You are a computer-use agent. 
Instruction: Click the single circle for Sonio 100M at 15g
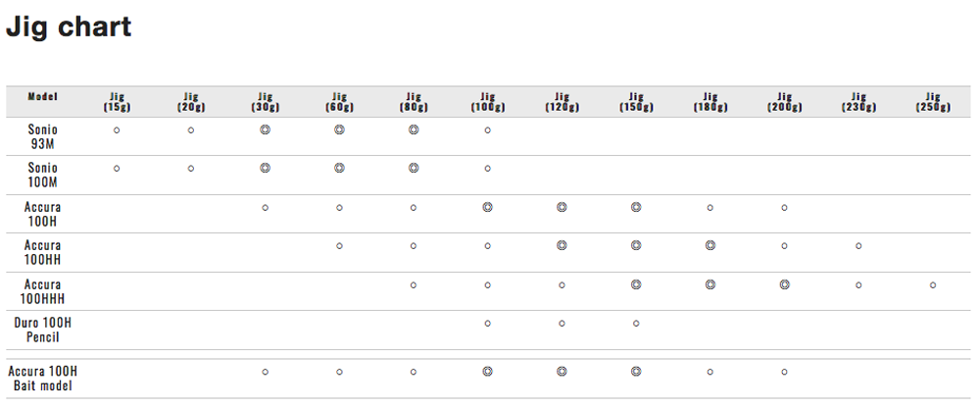(117, 169)
